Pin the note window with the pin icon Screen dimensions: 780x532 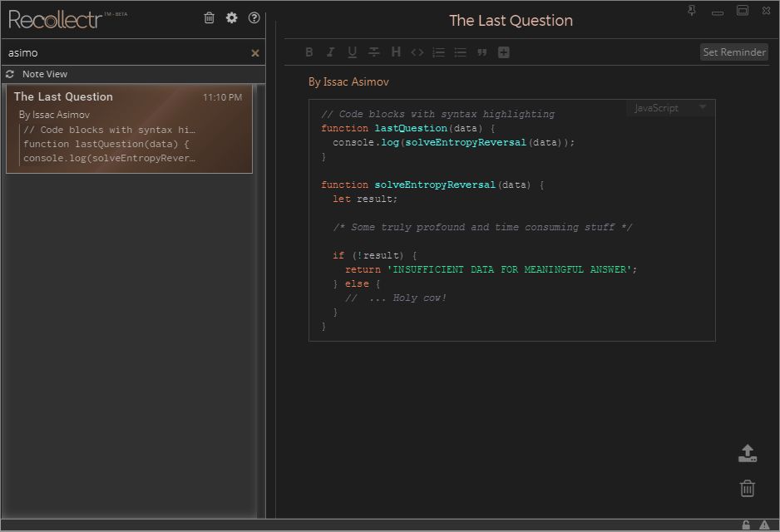[692, 10]
